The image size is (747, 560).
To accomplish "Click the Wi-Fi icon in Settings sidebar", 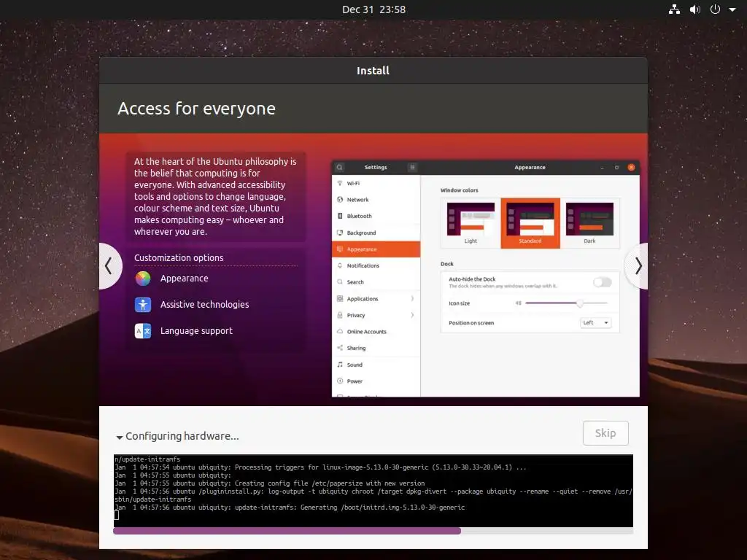I will (x=340, y=183).
